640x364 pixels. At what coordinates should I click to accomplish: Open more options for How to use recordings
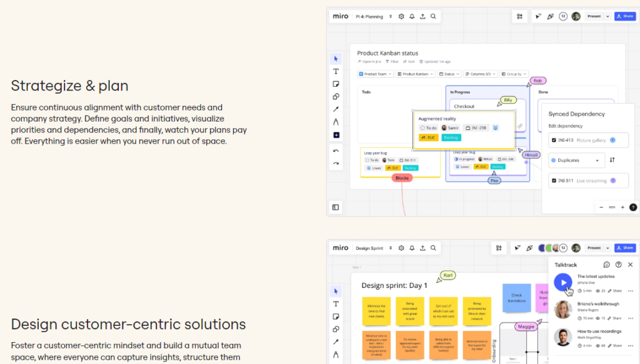pyautogui.click(x=631, y=346)
